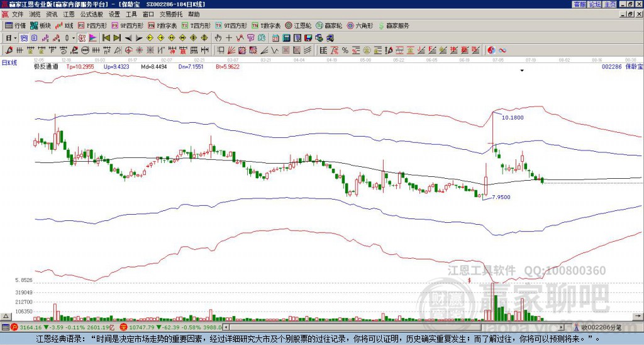Open the P数字表 tool
644x345 pixels.
click(162, 25)
